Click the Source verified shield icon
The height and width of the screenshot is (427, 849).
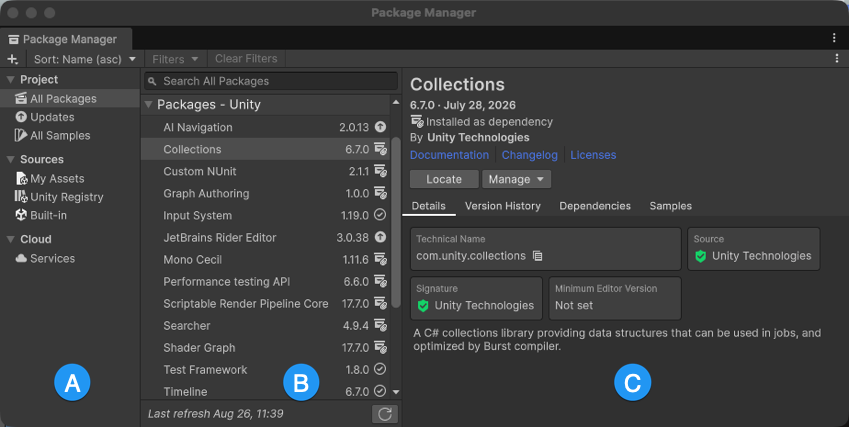click(700, 256)
